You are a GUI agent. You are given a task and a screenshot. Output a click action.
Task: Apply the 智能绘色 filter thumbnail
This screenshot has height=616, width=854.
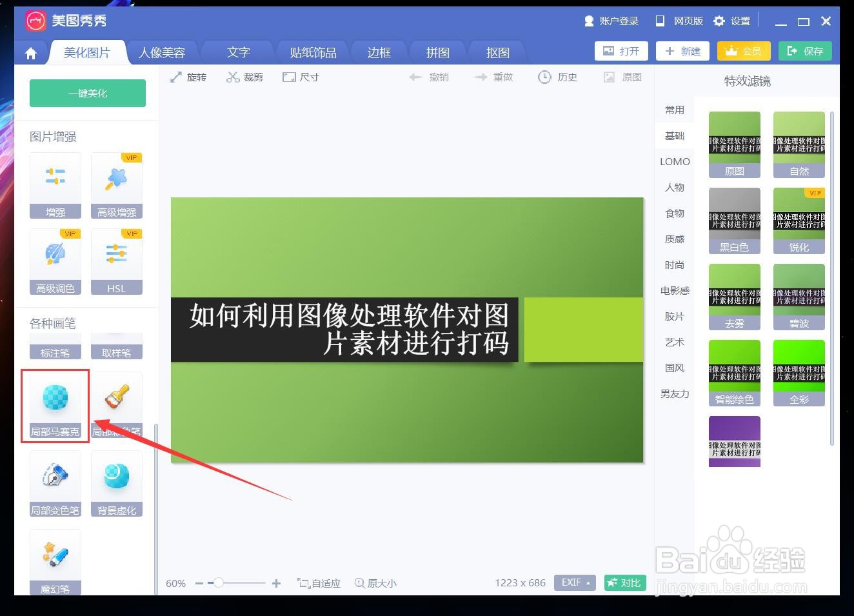point(735,373)
